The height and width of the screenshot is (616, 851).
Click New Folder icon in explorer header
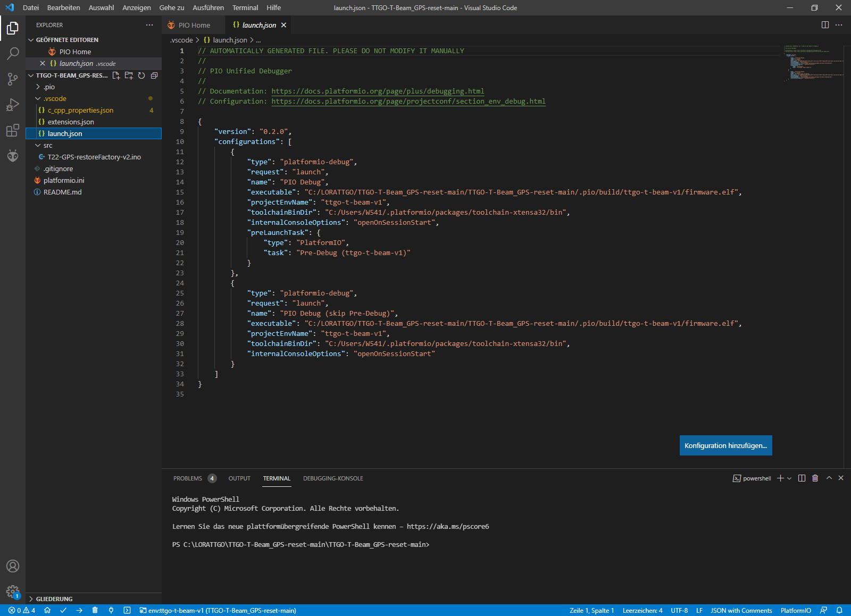point(129,75)
